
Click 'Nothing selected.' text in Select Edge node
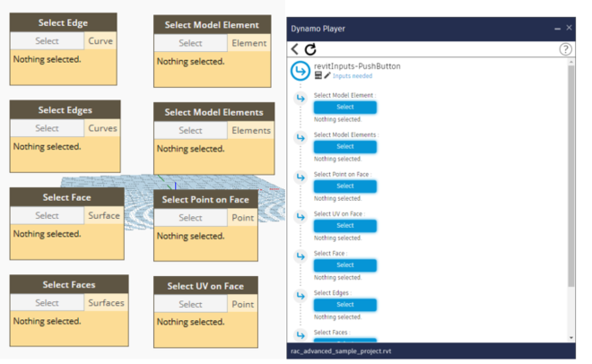pos(47,59)
